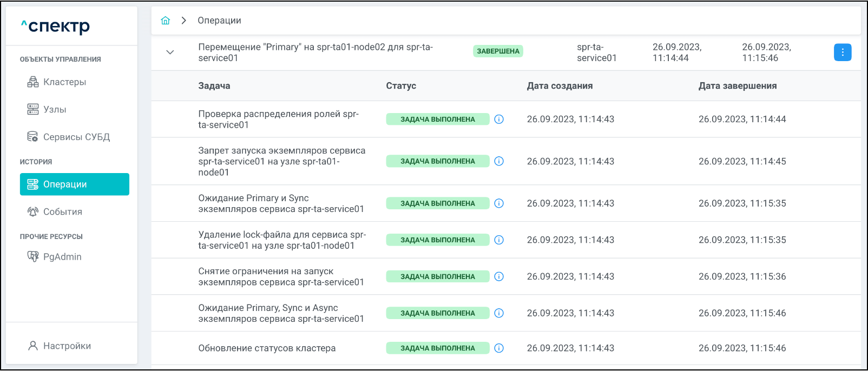
Task: Click operation start date 26.09.2023, 11:14:44
Action: click(677, 52)
